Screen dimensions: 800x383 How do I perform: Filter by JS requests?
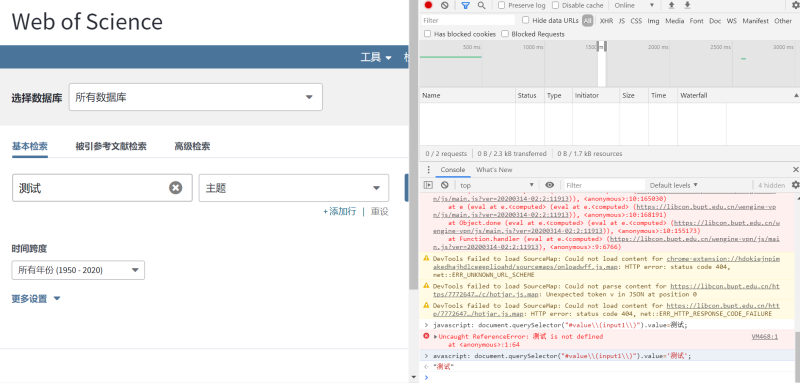click(622, 21)
